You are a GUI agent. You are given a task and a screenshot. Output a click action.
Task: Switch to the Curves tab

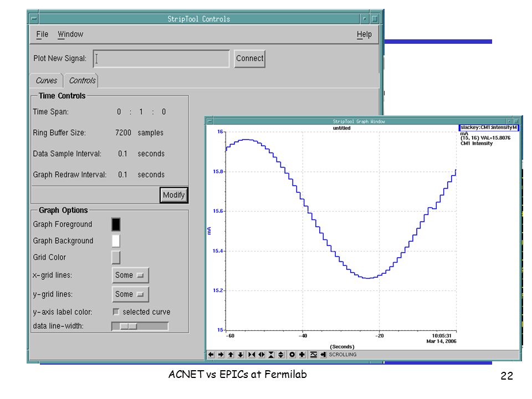(x=47, y=80)
